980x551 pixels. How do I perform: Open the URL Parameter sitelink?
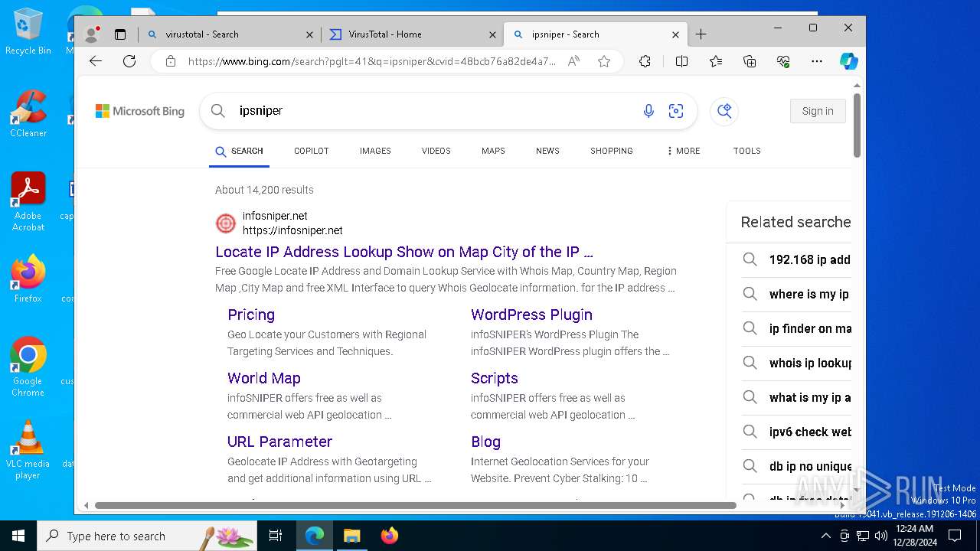pyautogui.click(x=279, y=442)
